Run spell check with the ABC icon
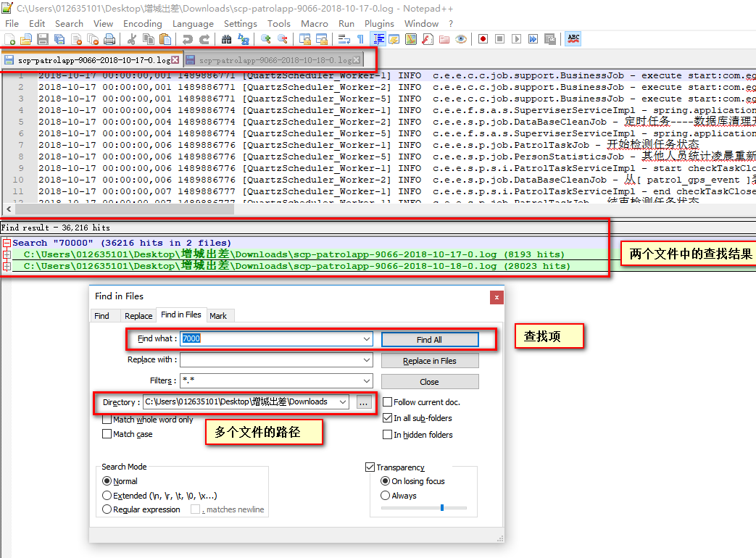Screen dimensions: 756x558 click(573, 39)
